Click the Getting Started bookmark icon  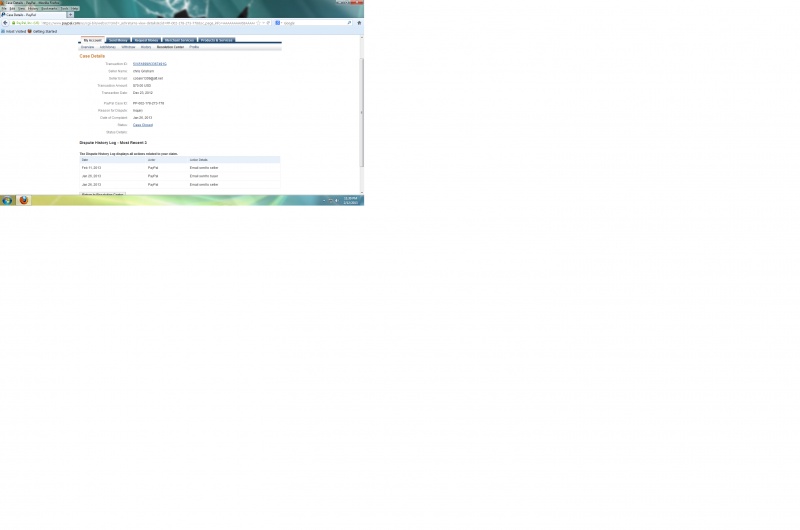click(30, 31)
